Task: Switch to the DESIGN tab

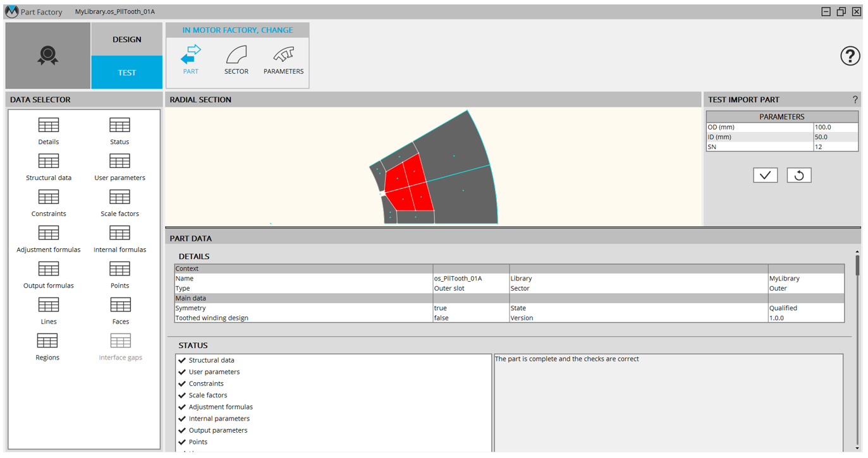Action: [126, 39]
